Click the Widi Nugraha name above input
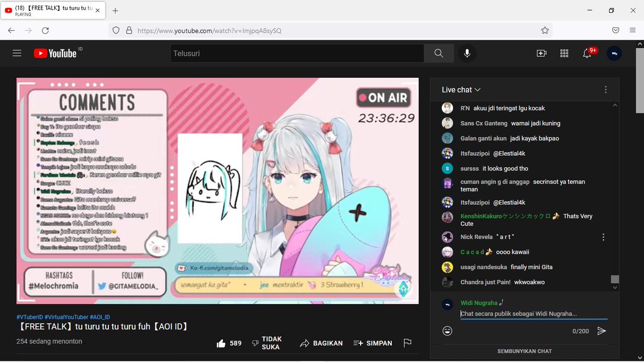 coord(479,303)
